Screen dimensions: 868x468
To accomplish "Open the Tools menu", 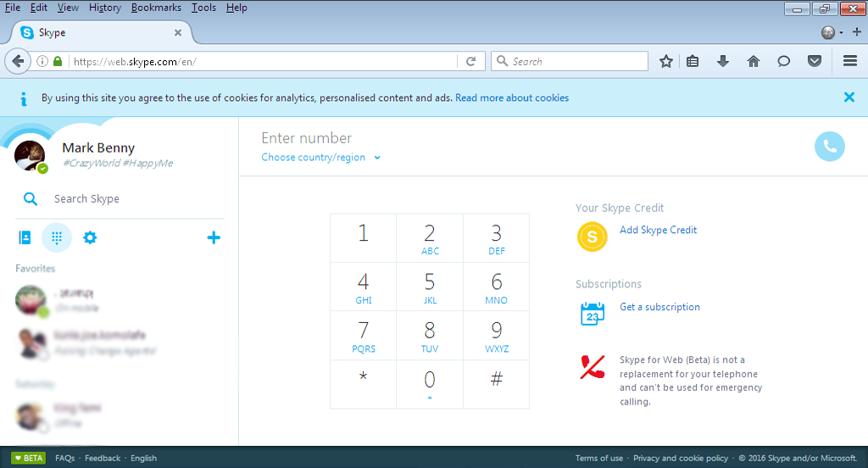I will point(203,8).
